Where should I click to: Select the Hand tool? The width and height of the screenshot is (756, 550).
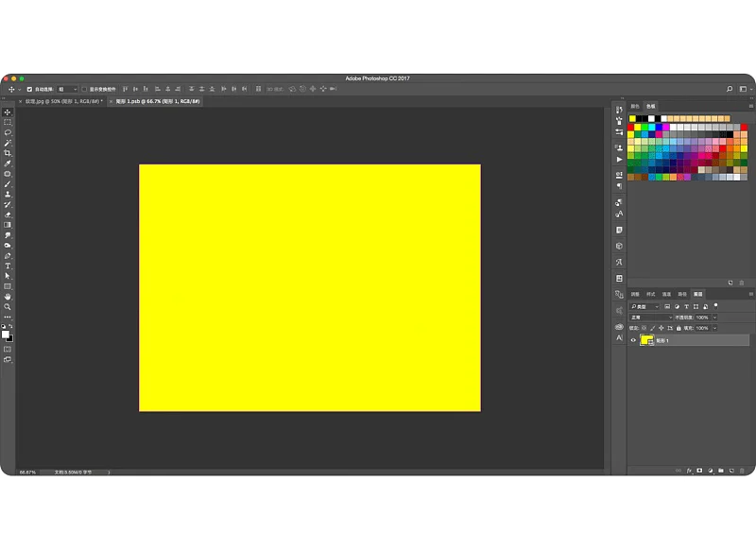coord(8,297)
